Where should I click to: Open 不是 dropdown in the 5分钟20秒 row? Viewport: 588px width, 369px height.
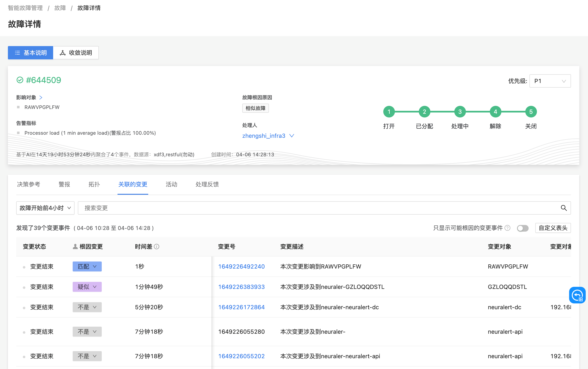(87, 307)
